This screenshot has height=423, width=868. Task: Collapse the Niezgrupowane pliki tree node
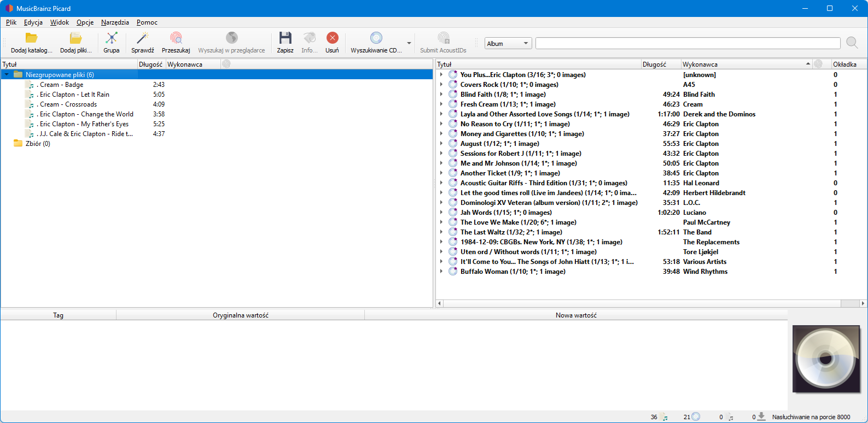[7, 74]
